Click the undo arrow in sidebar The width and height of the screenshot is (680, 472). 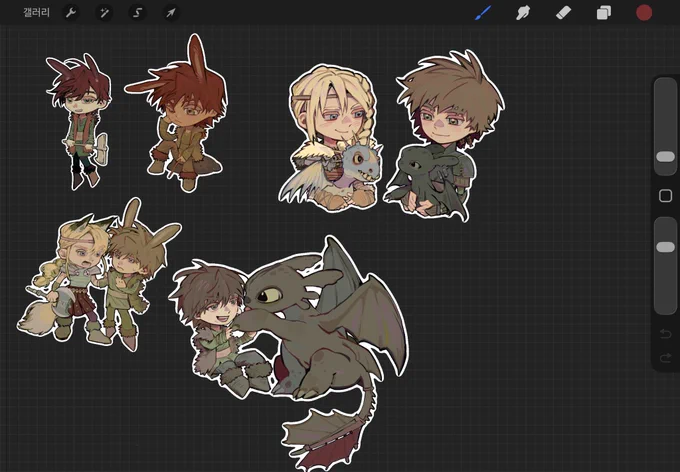665,334
